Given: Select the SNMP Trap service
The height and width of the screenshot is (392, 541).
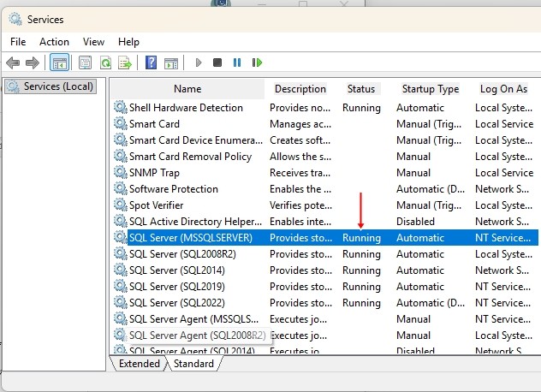Looking at the screenshot, I should (154, 173).
